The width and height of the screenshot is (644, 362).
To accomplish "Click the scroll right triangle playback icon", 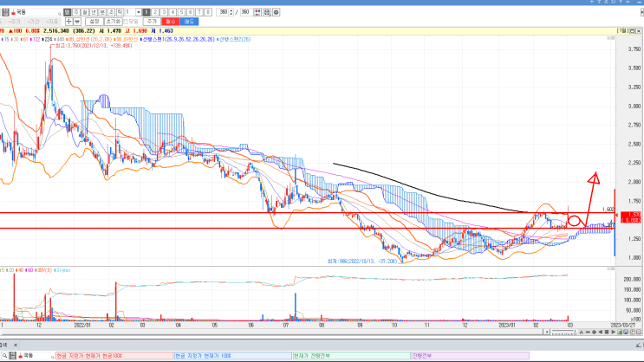I will click(613, 332).
